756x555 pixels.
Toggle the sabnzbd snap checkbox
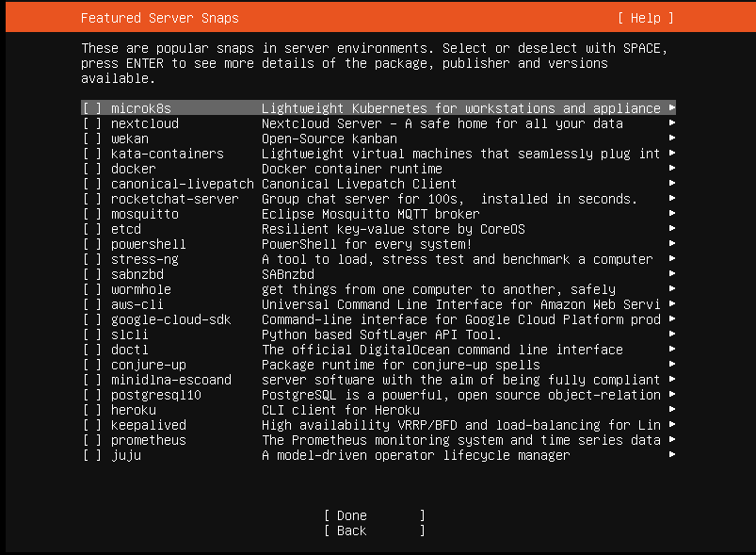point(92,274)
